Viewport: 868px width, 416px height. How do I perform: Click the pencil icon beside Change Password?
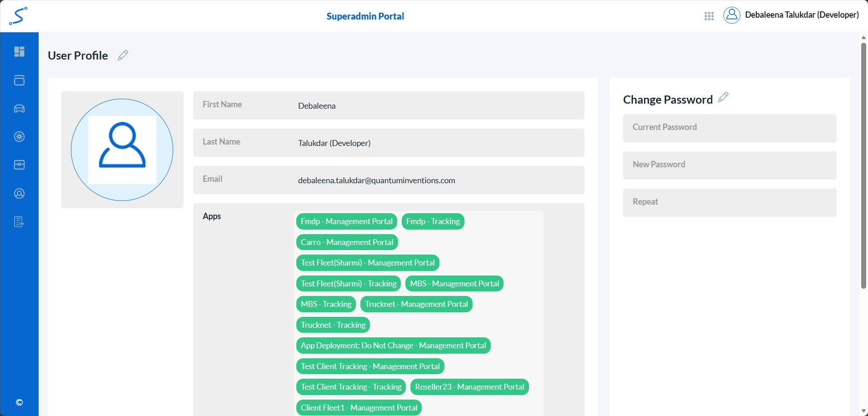(x=723, y=97)
